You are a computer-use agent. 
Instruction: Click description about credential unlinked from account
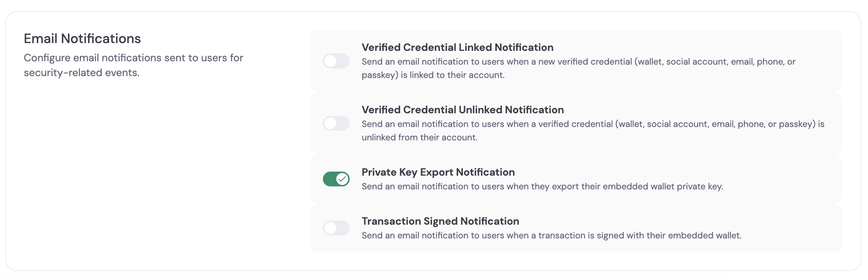click(593, 124)
